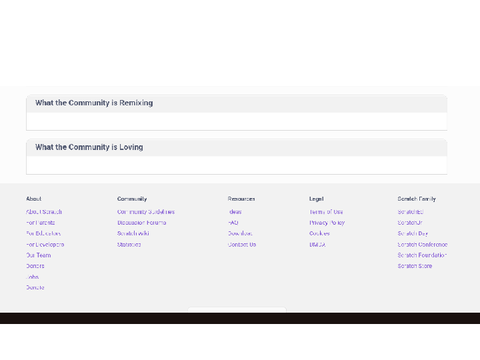
Task: Visit the Our Team page link
Action: click(x=39, y=255)
